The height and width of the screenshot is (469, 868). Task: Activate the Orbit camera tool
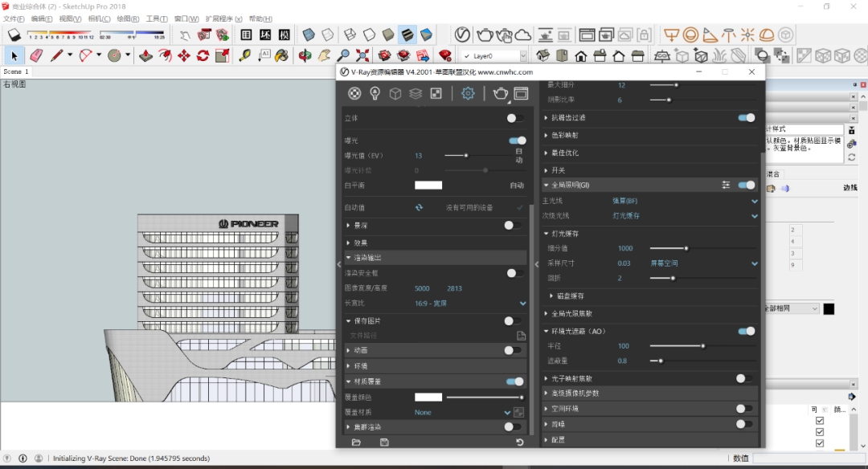305,55
